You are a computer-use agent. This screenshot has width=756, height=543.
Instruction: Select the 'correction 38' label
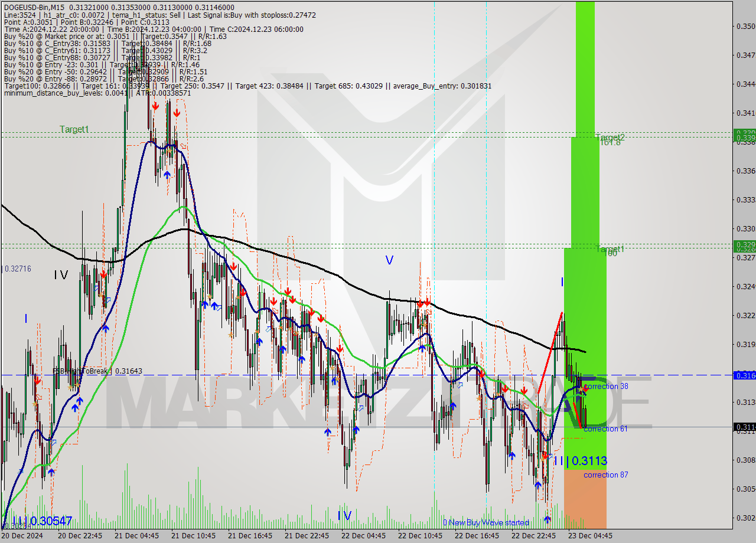click(605, 387)
